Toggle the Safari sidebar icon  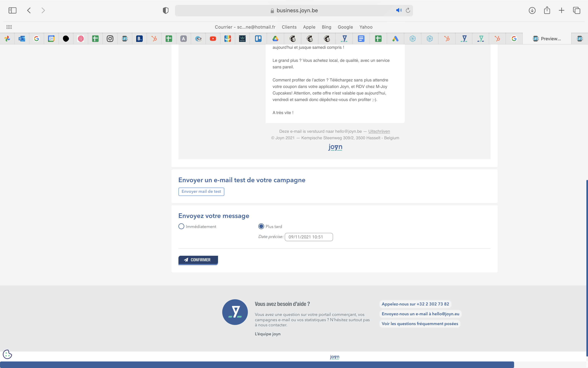point(12,10)
